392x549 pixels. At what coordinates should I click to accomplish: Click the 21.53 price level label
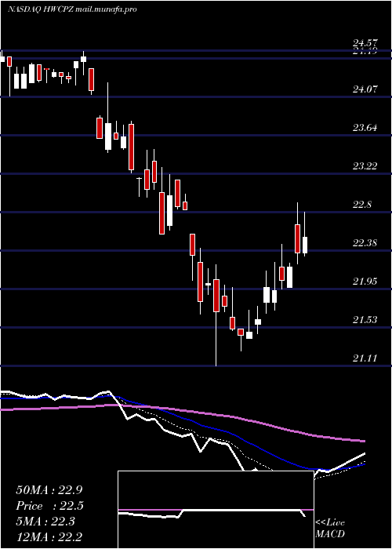365,320
